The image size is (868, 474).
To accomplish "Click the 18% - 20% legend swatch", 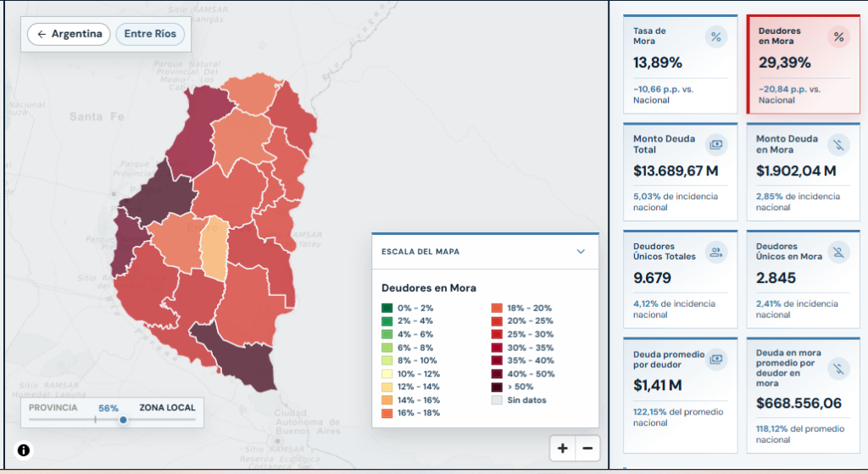I will point(497,308).
